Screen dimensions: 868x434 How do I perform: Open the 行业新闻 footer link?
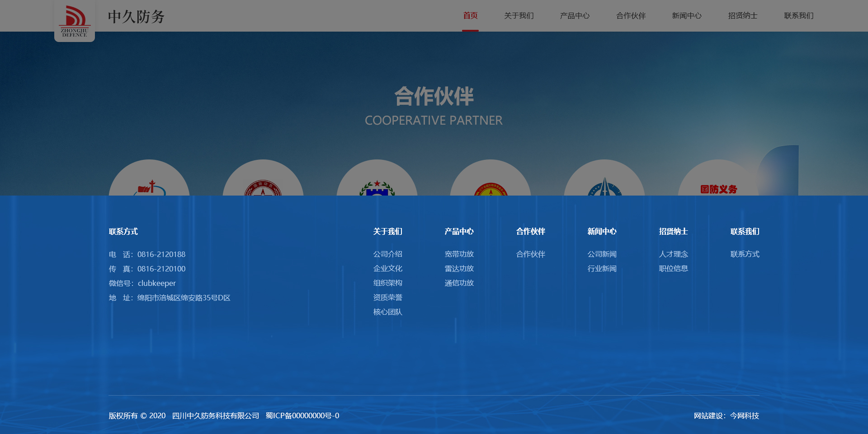click(x=602, y=269)
